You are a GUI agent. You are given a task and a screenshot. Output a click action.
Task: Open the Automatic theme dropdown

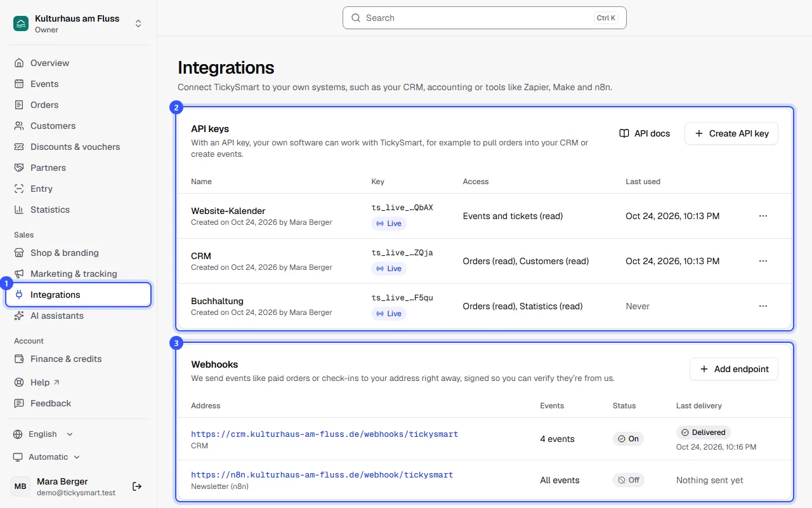(x=47, y=457)
